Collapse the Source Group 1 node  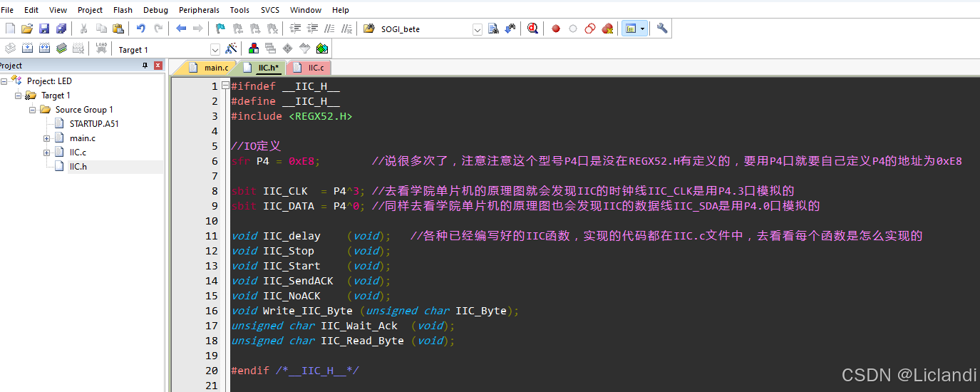pos(33,110)
